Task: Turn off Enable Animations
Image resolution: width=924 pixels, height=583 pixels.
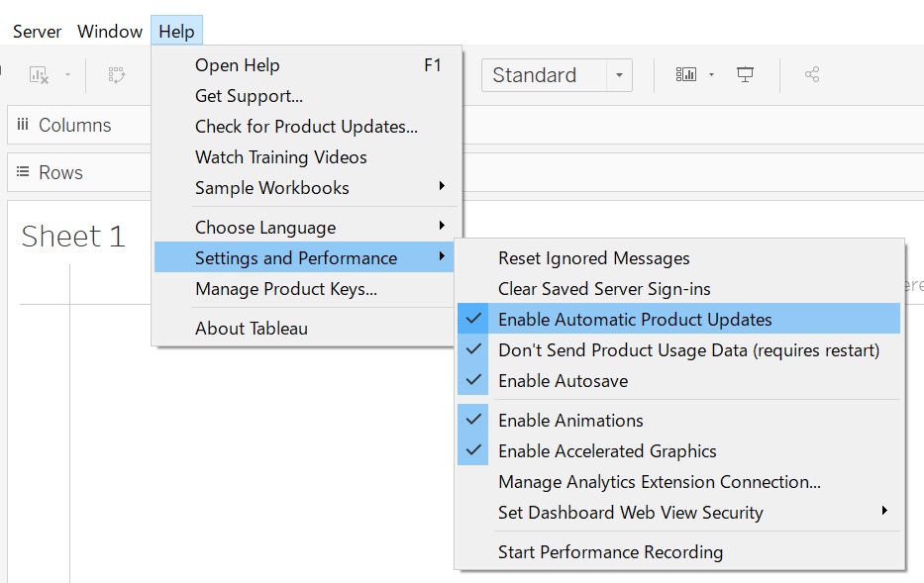Action: 570,421
